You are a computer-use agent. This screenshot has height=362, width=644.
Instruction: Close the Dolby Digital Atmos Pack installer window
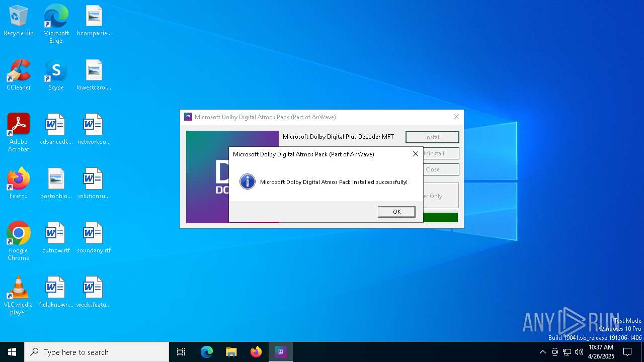pyautogui.click(x=456, y=117)
